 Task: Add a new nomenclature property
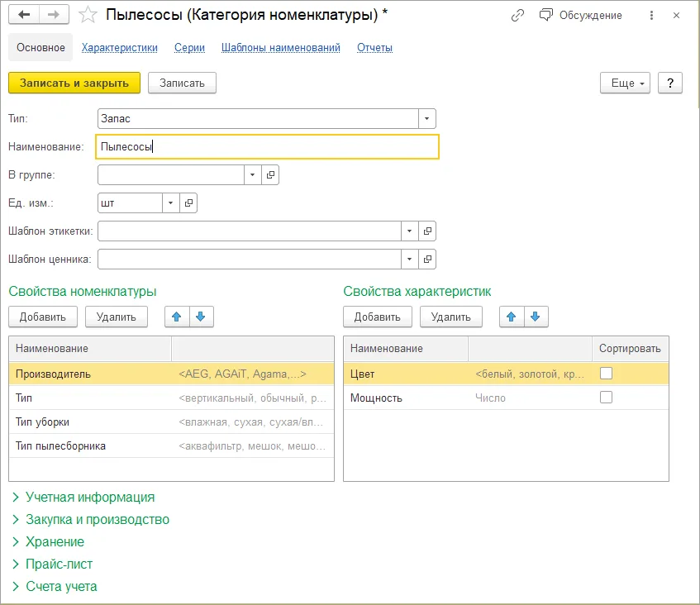pos(43,317)
